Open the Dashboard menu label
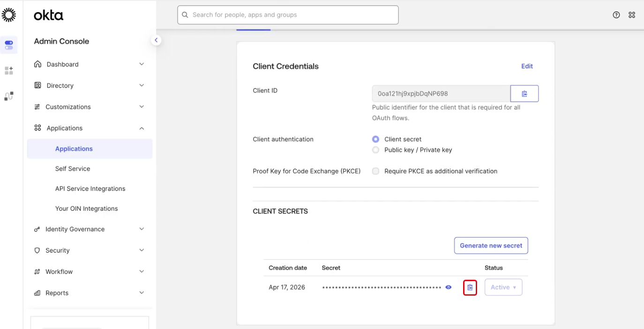The width and height of the screenshot is (644, 329). [x=63, y=64]
